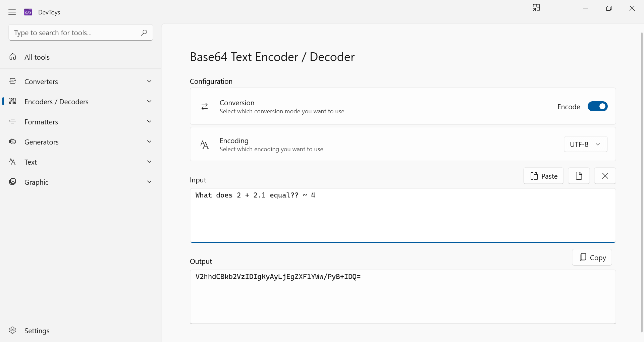Click the DevToys logo icon
Screen dimensions: 644x342
28,12
